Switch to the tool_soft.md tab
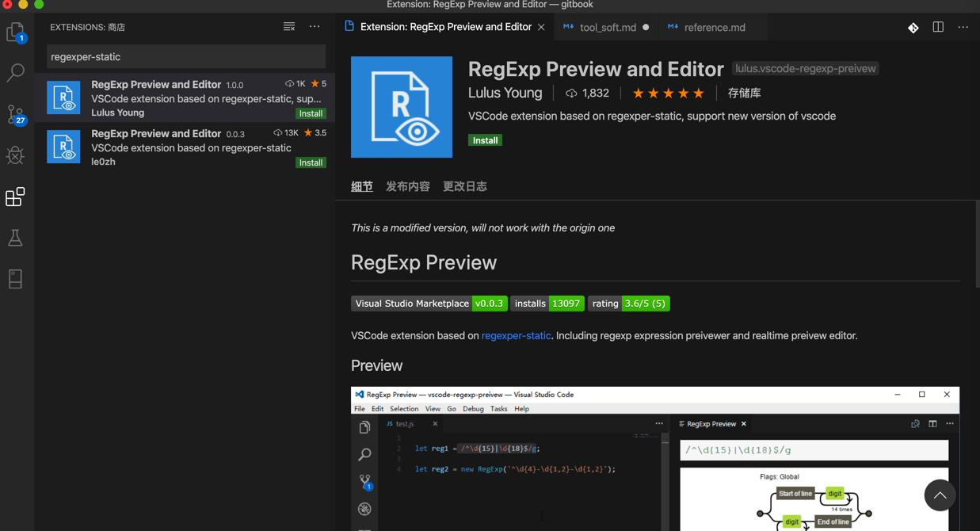980x531 pixels. (606, 27)
